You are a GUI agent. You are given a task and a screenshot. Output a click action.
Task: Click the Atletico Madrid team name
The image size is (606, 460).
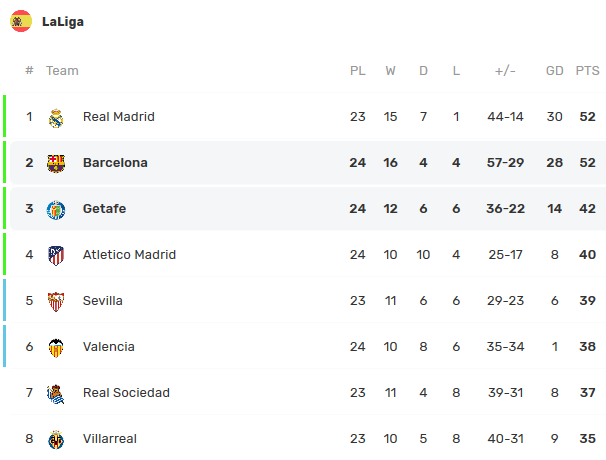coord(129,255)
